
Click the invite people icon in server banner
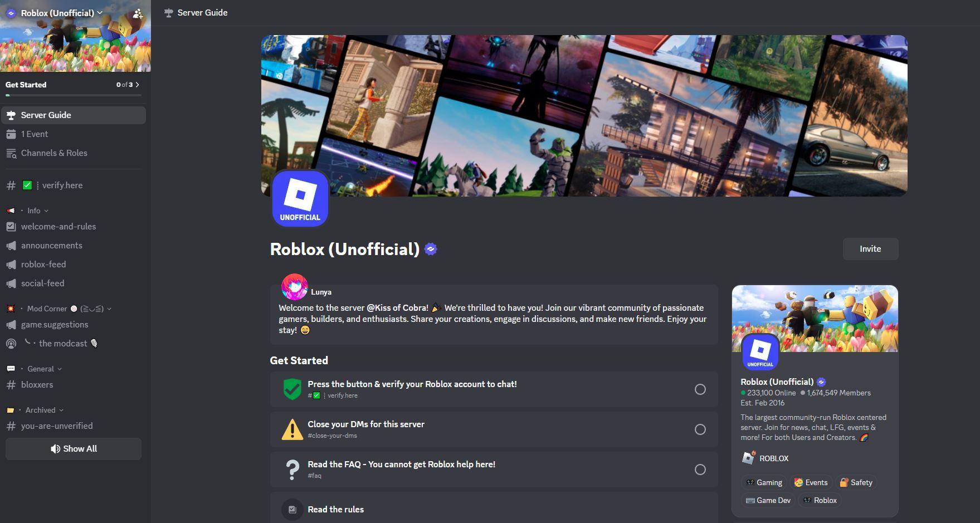click(138, 13)
